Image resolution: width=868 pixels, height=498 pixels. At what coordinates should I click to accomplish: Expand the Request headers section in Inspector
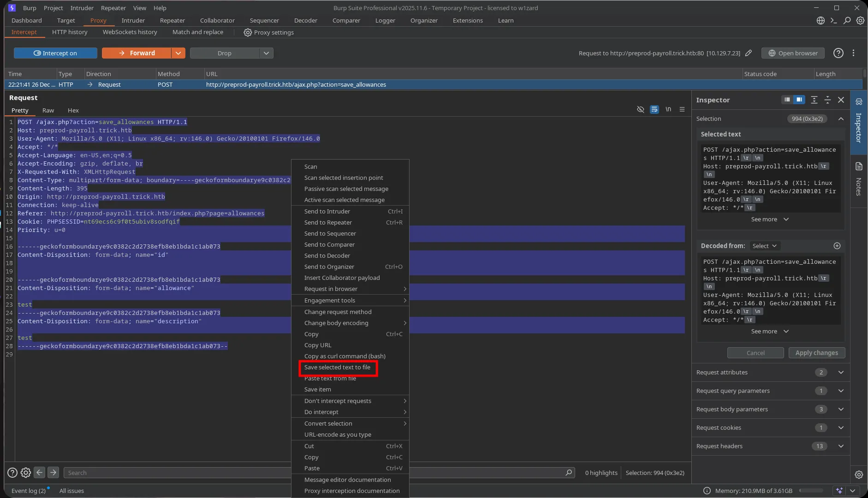coord(841,446)
